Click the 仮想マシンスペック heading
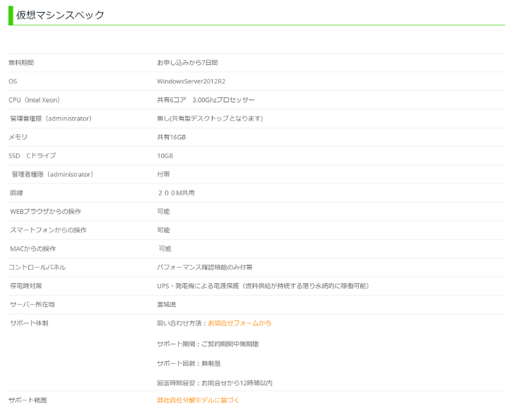The image size is (532, 408). coord(61,15)
